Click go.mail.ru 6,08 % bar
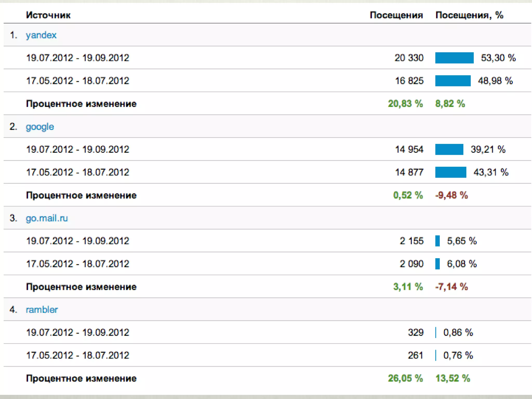532x399 pixels. coord(437,264)
